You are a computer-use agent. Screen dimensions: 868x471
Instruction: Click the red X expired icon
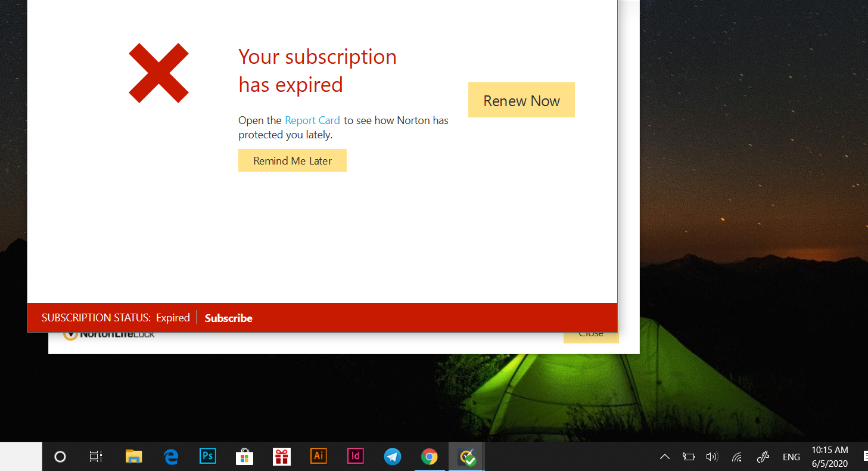tap(158, 73)
